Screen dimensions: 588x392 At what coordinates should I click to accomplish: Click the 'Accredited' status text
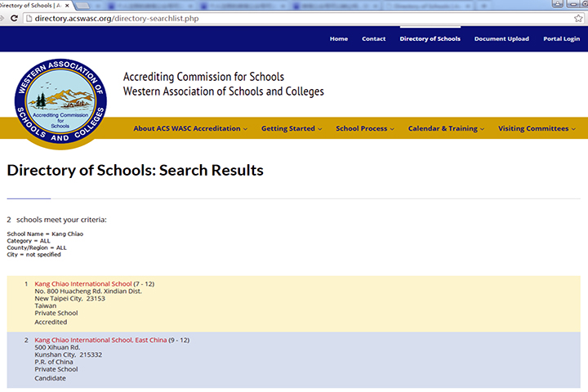pyautogui.click(x=51, y=323)
